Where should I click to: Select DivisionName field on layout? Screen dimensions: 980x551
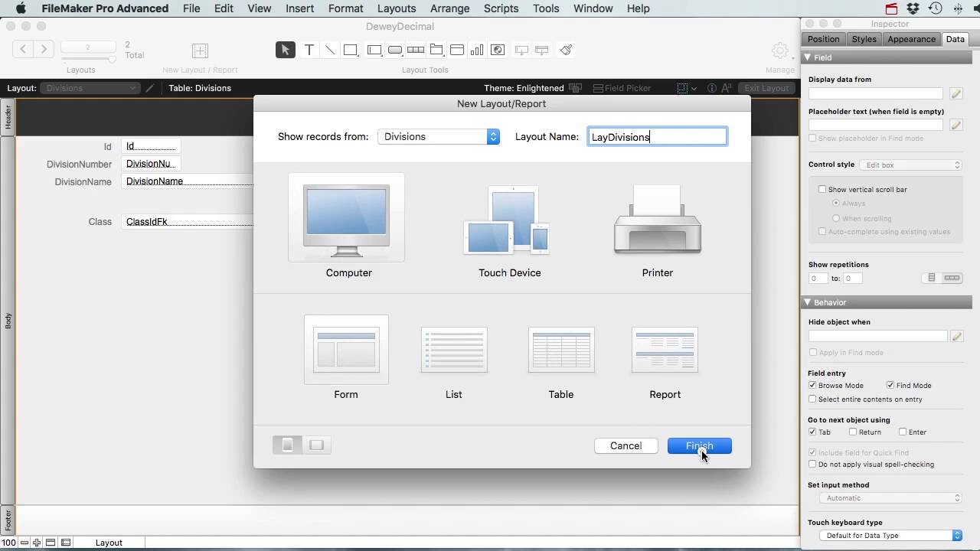coord(188,181)
